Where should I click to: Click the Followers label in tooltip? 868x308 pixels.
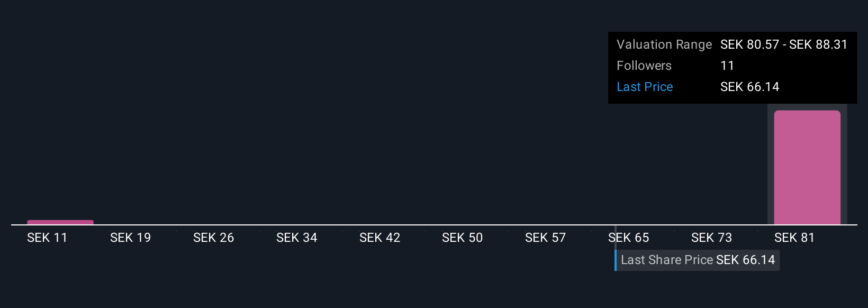(644, 66)
